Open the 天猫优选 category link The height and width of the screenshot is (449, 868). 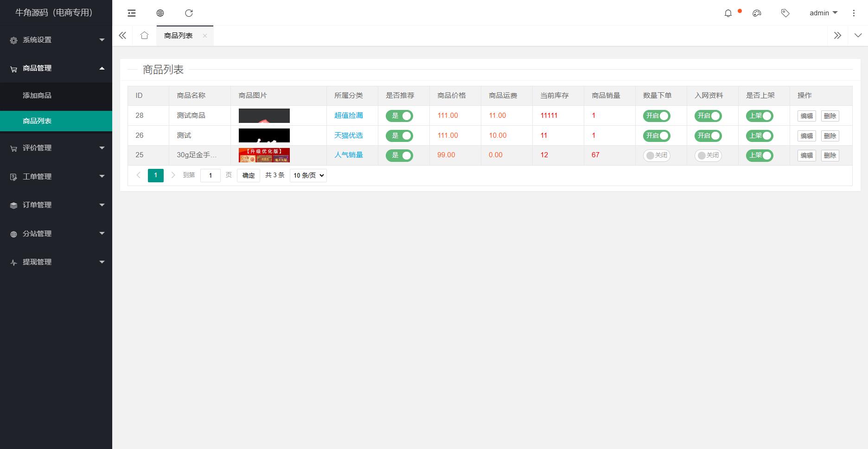tap(349, 135)
